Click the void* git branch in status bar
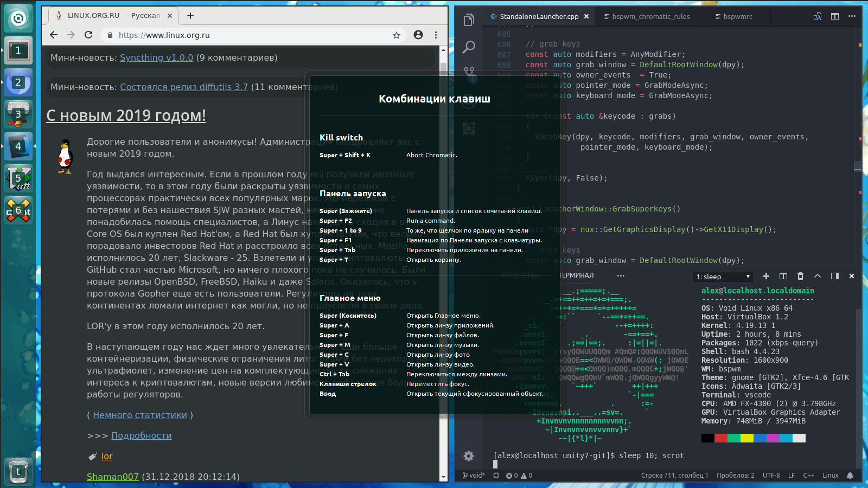Viewport: 868px width, 488px height. pyautogui.click(x=474, y=476)
